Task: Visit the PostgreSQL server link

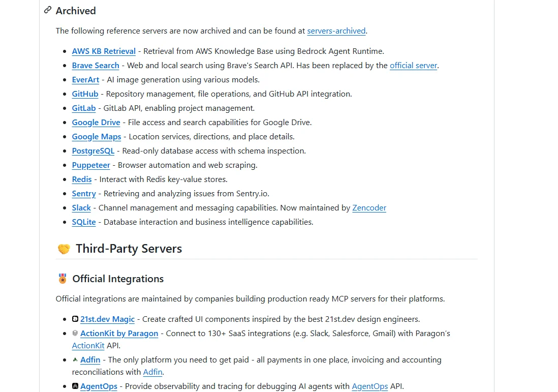Action: 93,151
